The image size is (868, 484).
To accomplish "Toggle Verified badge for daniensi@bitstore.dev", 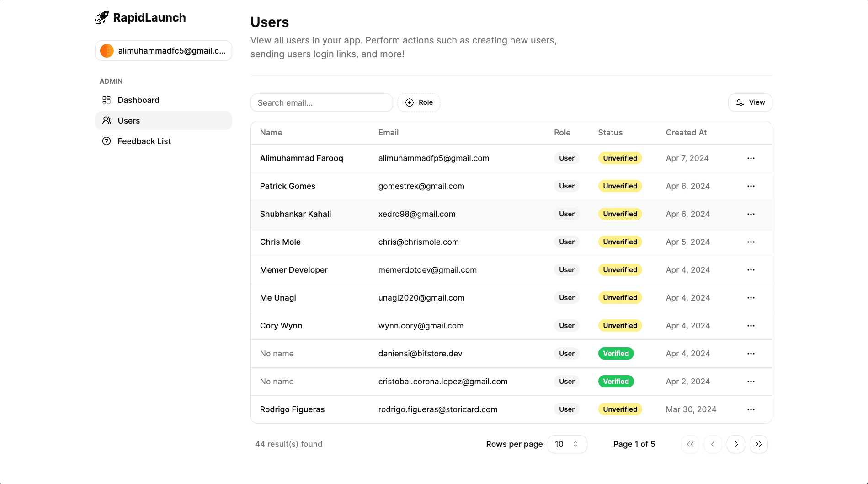I will tap(616, 353).
